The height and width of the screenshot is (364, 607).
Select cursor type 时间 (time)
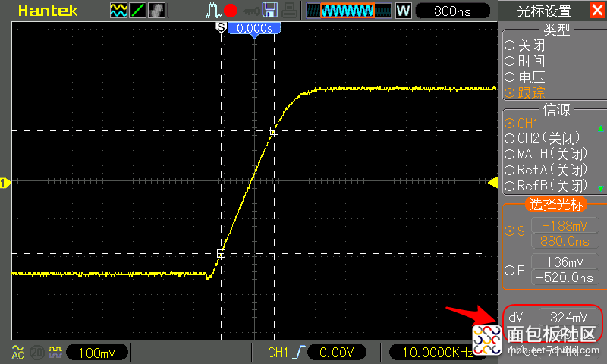[x=525, y=61]
